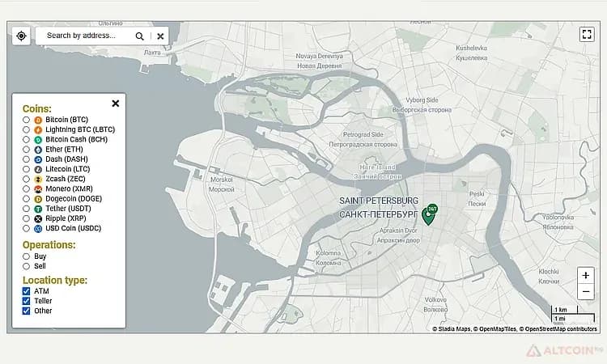Open the OpenMapTiles attribution link

pos(498,329)
